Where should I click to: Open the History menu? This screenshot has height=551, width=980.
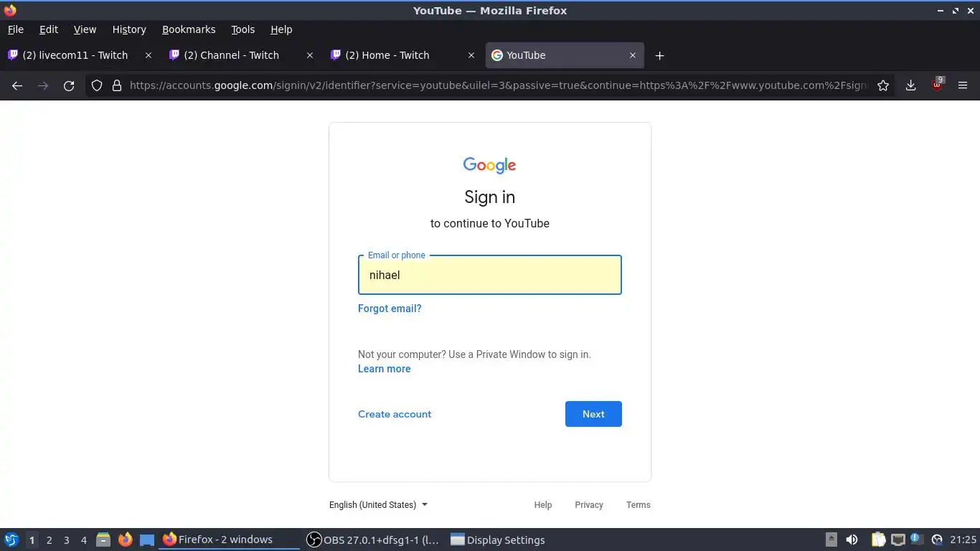coord(129,29)
